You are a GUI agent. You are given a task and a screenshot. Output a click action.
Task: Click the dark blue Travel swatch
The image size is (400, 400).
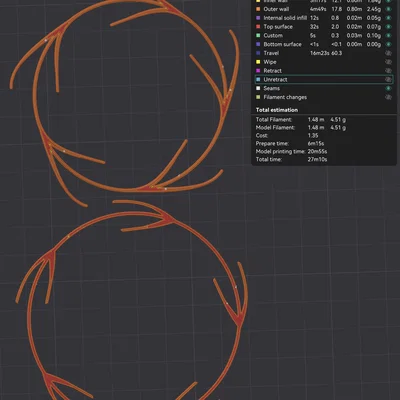[x=258, y=53]
